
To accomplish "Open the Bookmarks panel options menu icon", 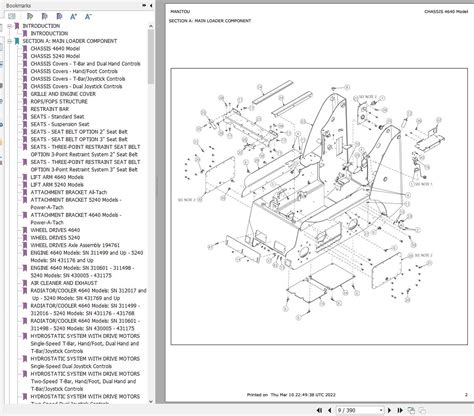I will tap(144, 5).
